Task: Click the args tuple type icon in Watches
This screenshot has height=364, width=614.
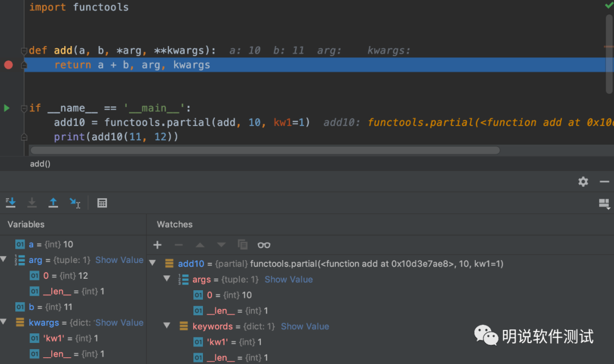Action: pyautogui.click(x=183, y=279)
